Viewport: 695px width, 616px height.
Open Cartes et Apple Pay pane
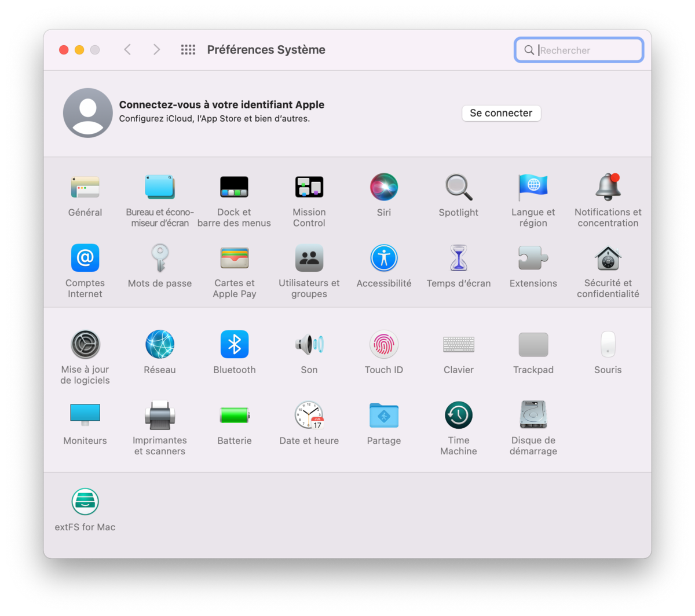point(234,258)
